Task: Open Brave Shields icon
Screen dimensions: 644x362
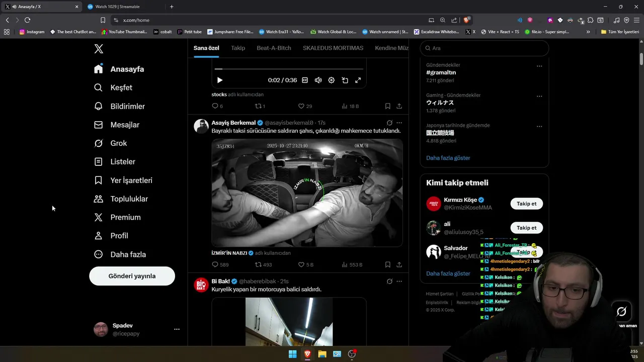Action: 467,20
